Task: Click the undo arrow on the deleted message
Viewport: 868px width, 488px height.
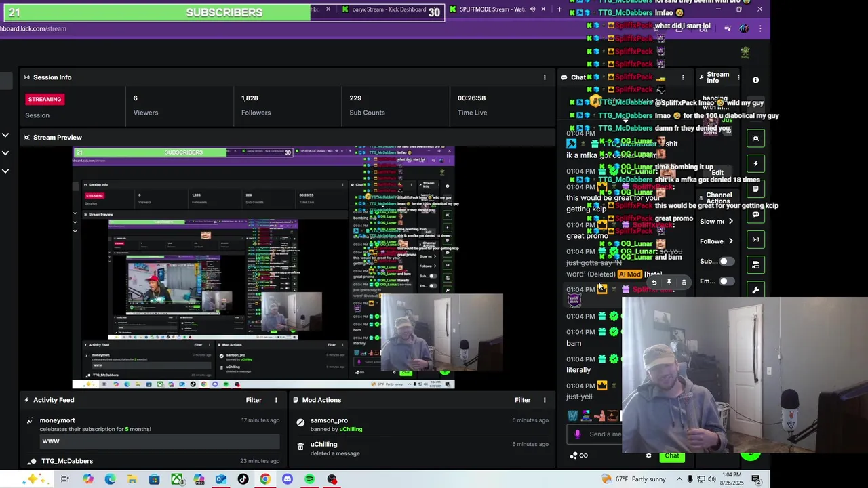Action: click(654, 283)
